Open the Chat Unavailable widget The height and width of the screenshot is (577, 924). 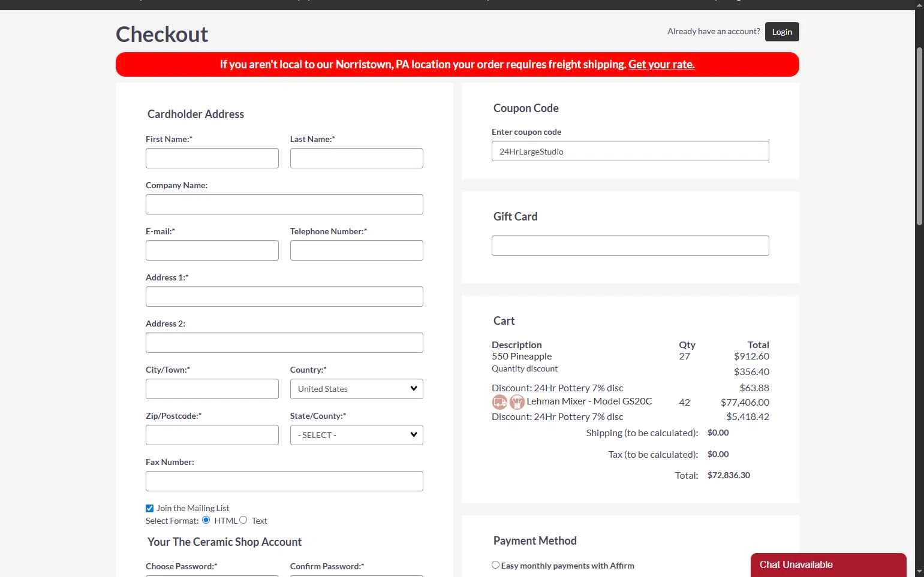tap(828, 565)
